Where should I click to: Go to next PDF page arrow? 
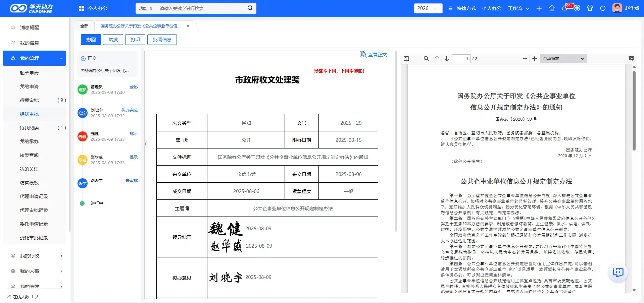(447, 59)
